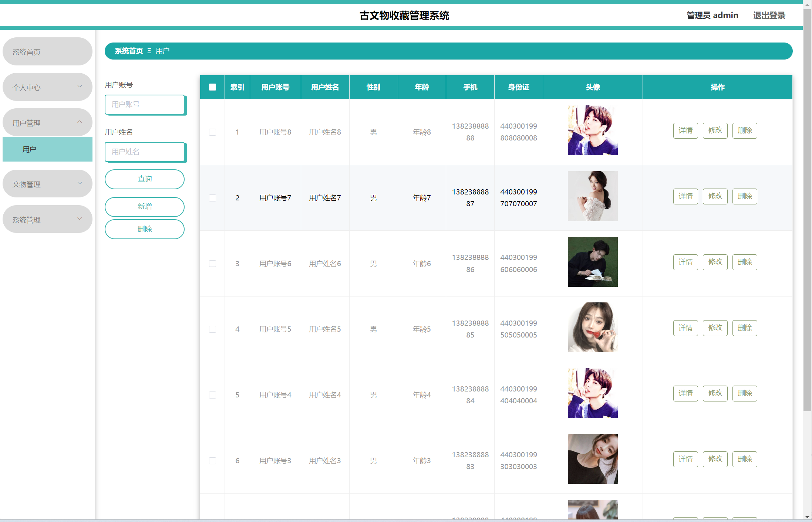Collapse the 用户管理 menu chevron
Viewport: 812px width, 522px height.
point(80,122)
